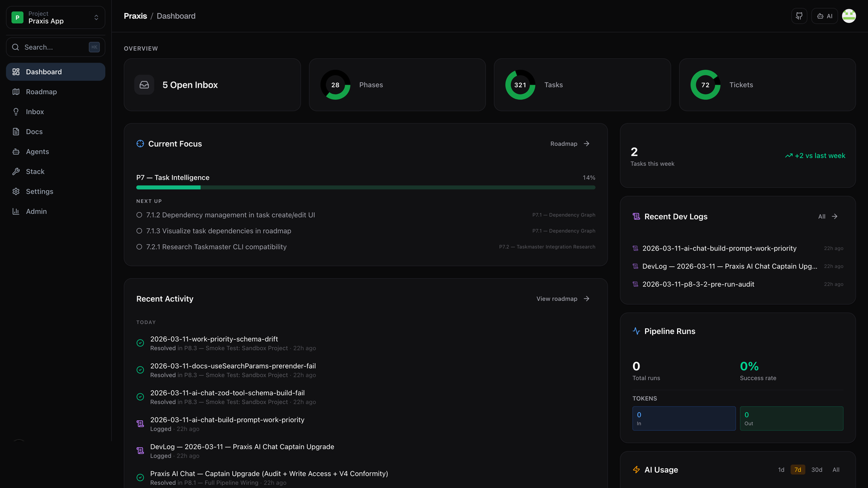868x488 pixels.
Task: Mark task 7.1.2 Dependency management as done
Action: (x=139, y=215)
